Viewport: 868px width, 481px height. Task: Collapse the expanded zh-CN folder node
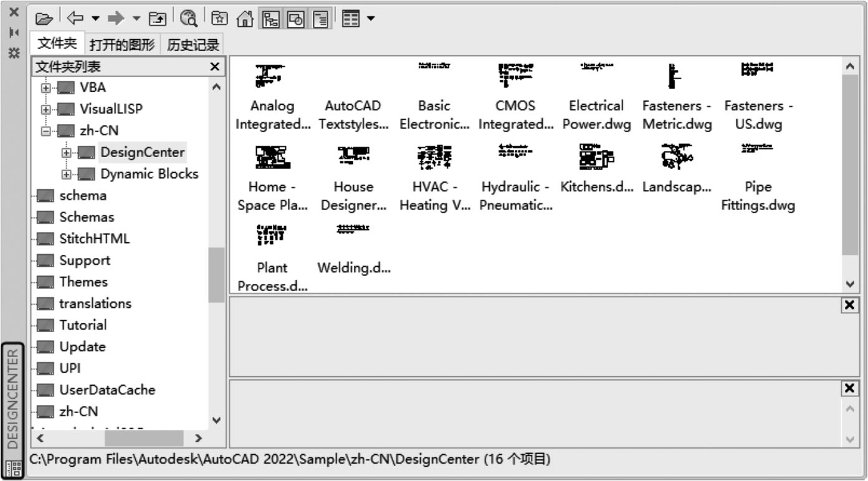point(46,131)
